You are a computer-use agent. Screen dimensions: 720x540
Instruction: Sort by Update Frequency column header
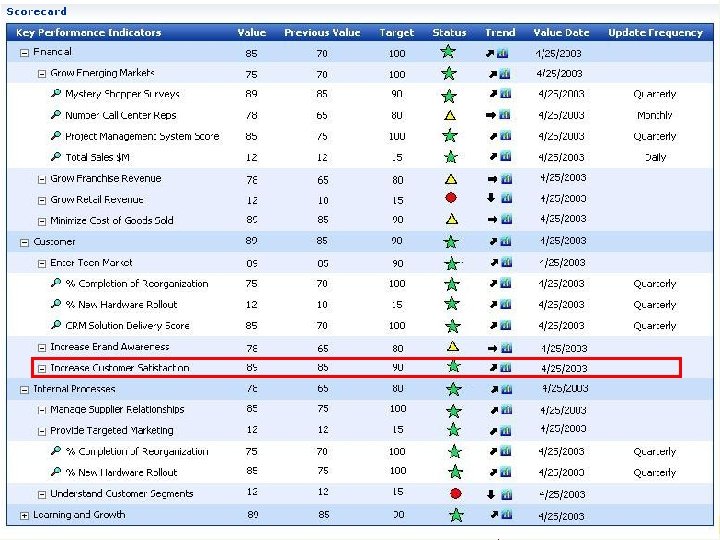pos(656,33)
